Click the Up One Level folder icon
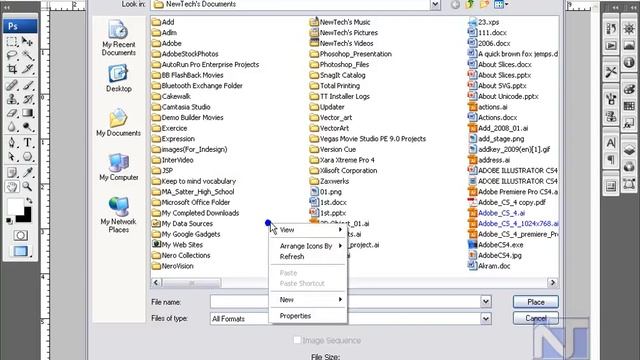The height and width of the screenshot is (360, 640). tap(470, 4)
